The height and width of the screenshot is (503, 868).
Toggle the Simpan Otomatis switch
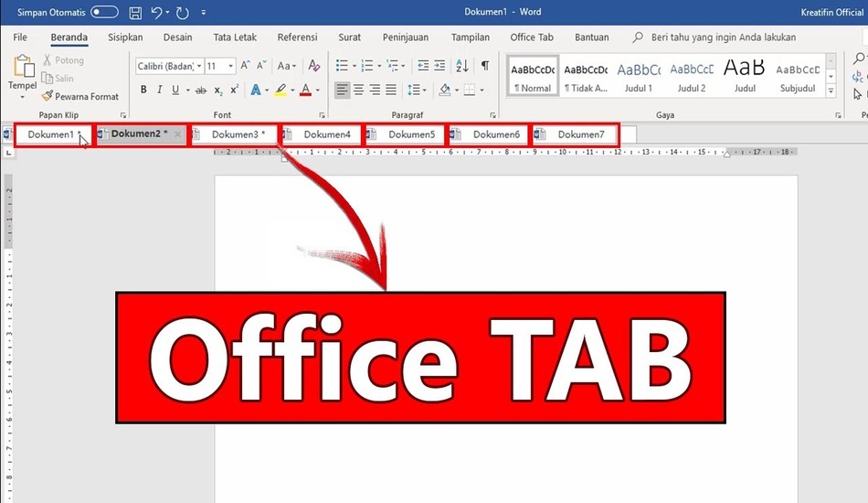tap(104, 13)
